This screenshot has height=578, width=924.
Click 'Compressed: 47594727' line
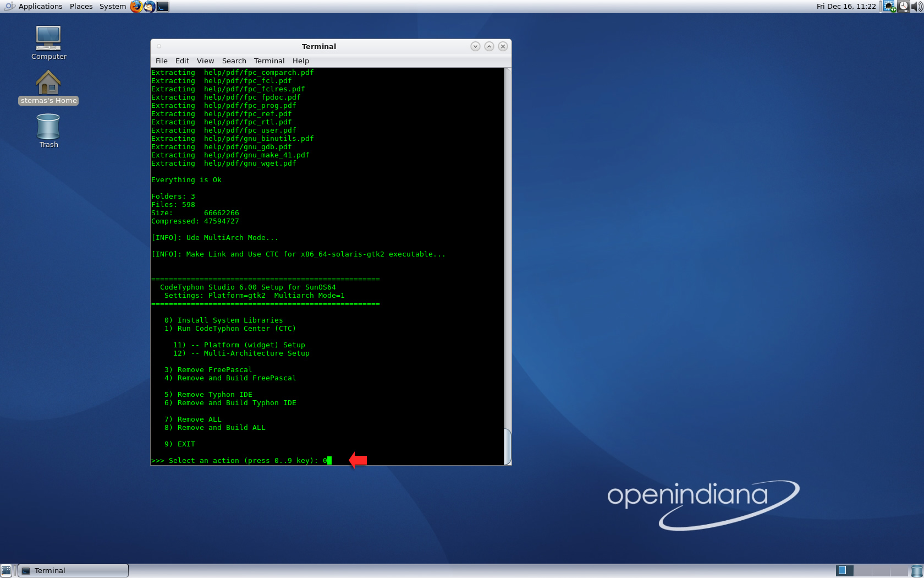tap(195, 221)
